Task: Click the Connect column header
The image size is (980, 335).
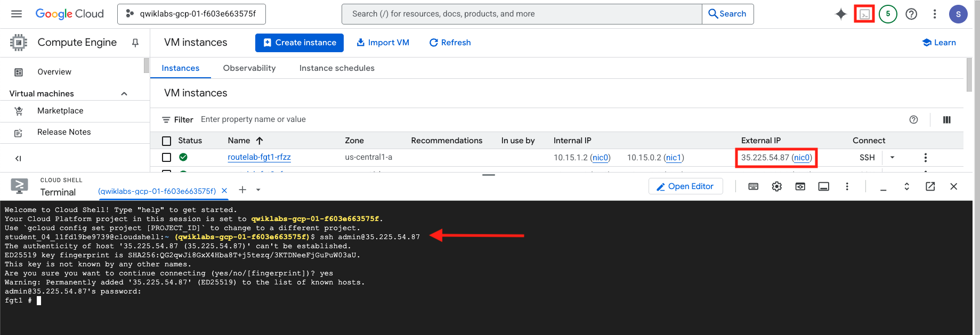Action: tap(869, 141)
